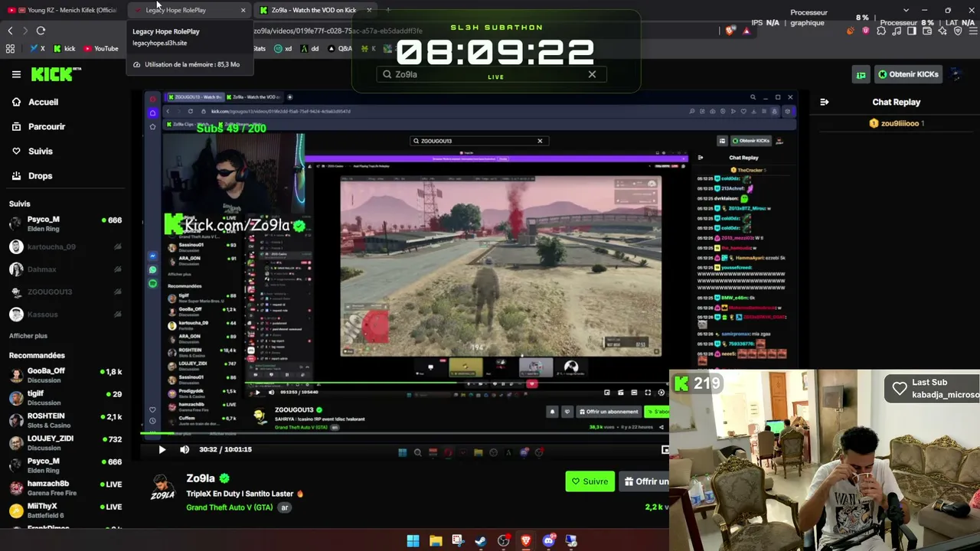Open the Grand Theft Auto V category link

pyautogui.click(x=230, y=507)
